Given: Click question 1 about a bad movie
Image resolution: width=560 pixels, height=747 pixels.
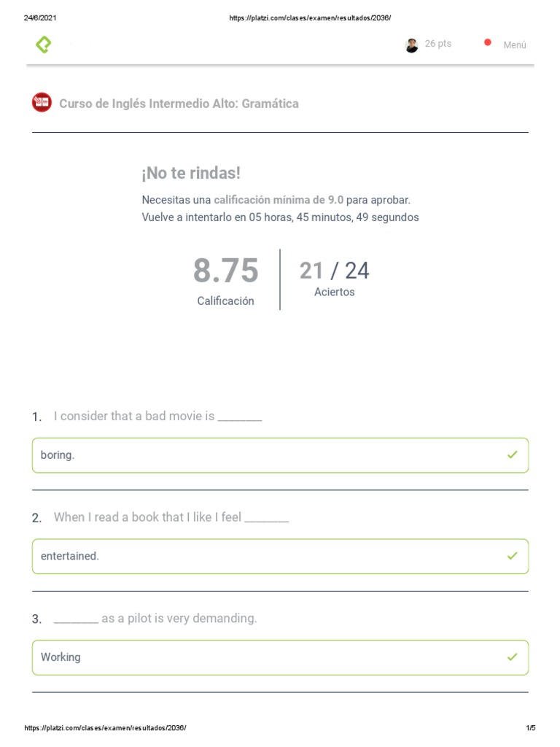Looking at the screenshot, I should [157, 416].
